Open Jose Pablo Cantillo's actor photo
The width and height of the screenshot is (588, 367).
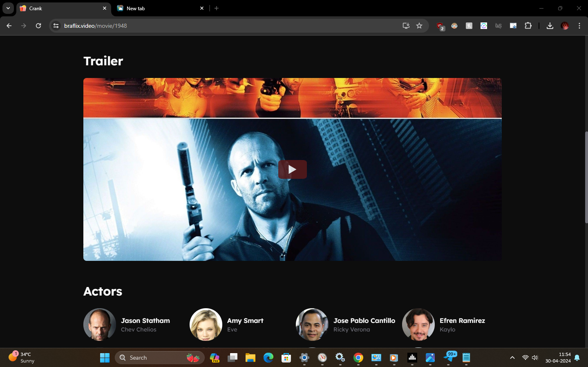click(312, 325)
